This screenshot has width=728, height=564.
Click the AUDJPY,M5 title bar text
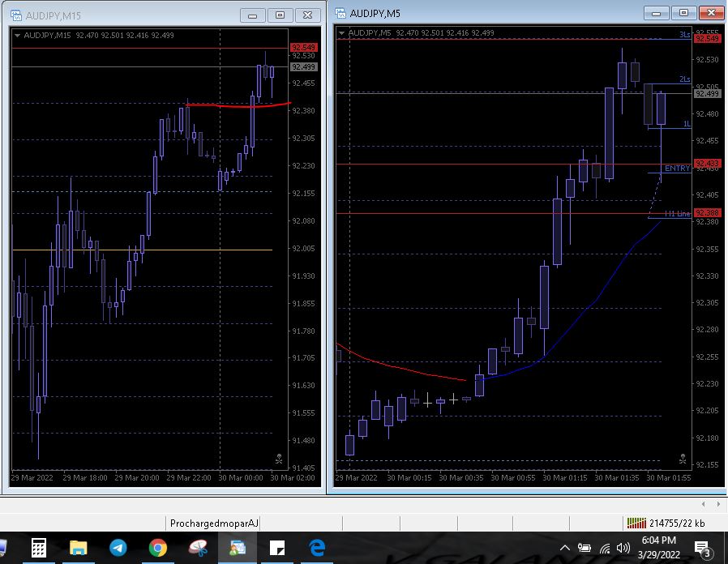(x=375, y=14)
